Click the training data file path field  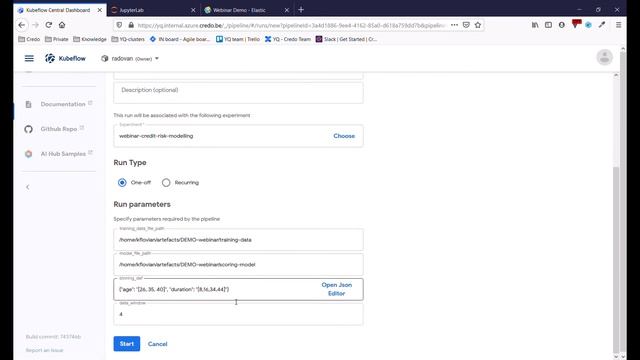238,240
